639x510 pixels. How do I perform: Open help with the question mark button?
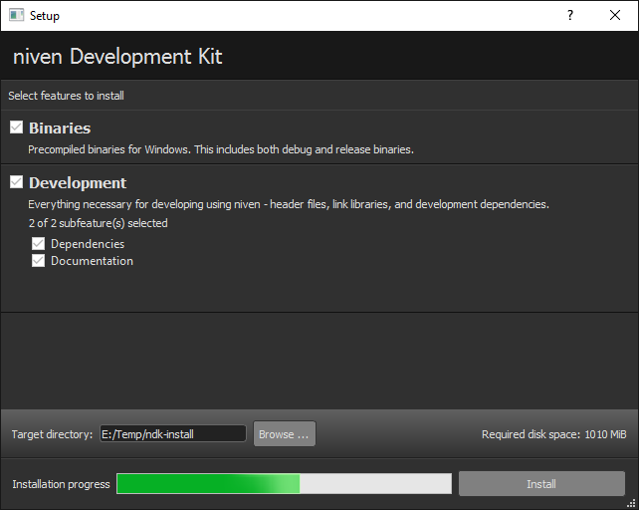click(570, 15)
